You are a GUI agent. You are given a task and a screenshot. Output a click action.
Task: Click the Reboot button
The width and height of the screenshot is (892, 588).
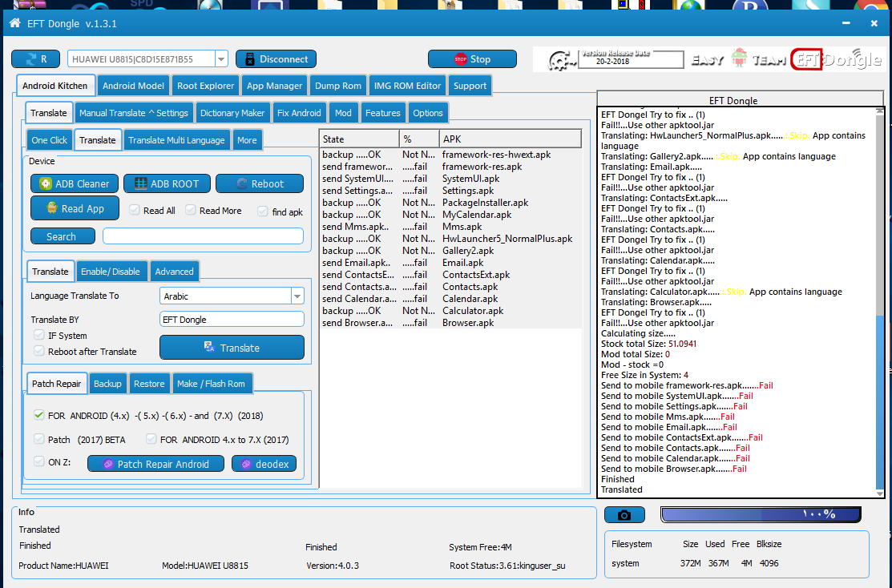point(260,183)
